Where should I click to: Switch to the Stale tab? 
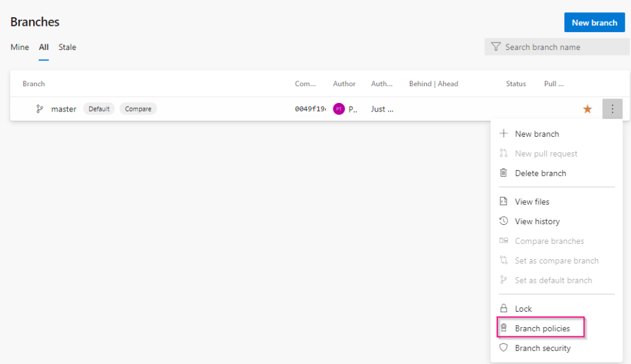coord(67,47)
